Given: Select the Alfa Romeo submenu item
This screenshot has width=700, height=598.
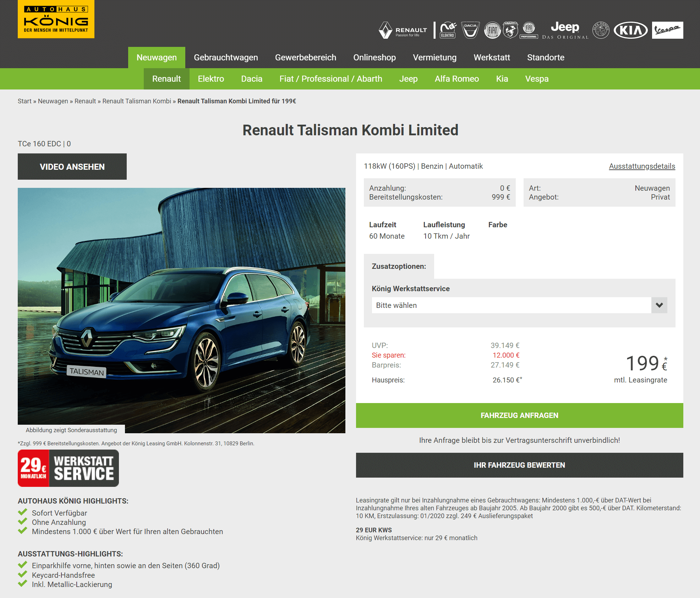Looking at the screenshot, I should (457, 79).
